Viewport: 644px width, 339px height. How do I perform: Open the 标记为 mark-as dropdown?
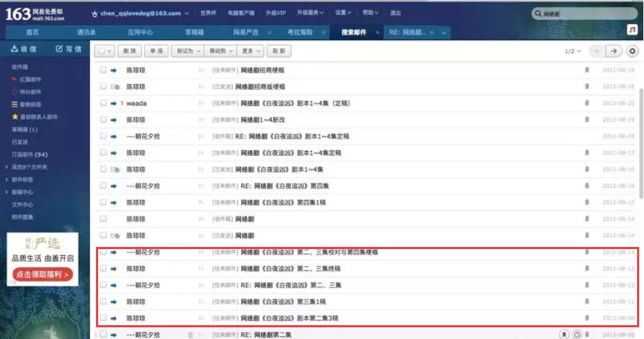[x=188, y=51]
